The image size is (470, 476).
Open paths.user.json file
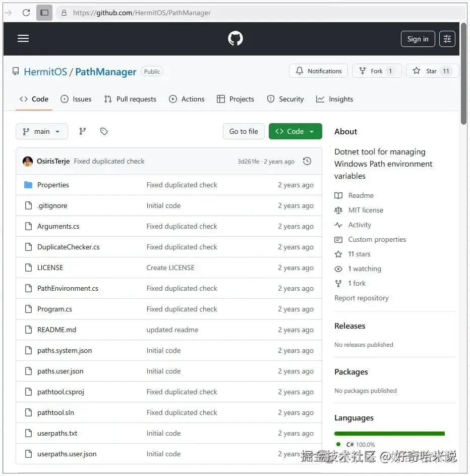point(60,372)
